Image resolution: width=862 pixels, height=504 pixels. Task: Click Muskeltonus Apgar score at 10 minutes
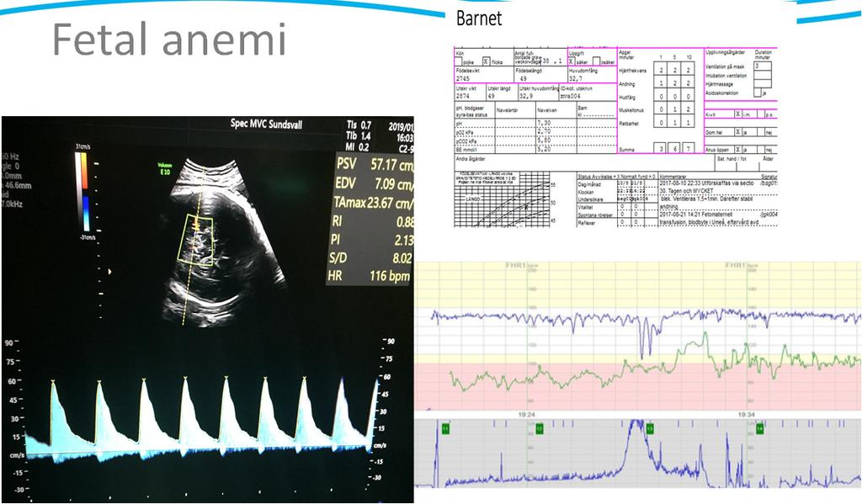[688, 108]
